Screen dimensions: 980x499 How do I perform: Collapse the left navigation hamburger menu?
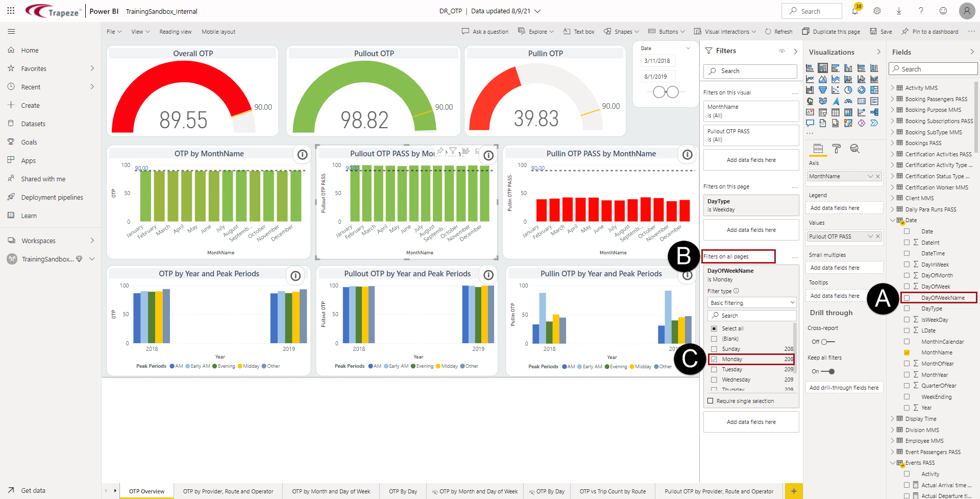[11, 32]
